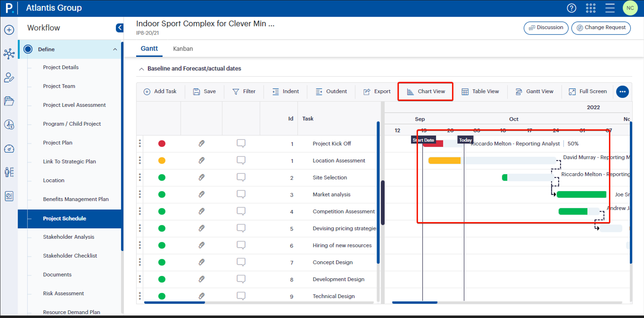Open Link To Strategic Plan
The height and width of the screenshot is (318, 644).
pyautogui.click(x=69, y=161)
